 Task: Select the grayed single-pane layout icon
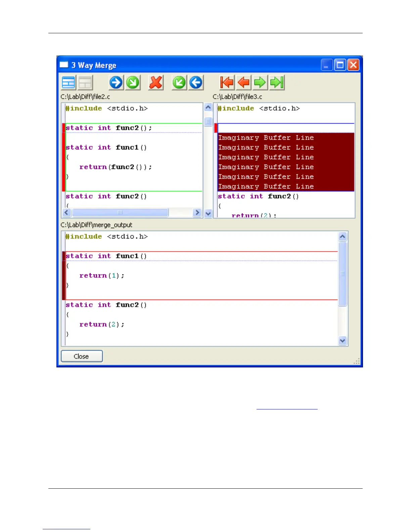pos(85,83)
